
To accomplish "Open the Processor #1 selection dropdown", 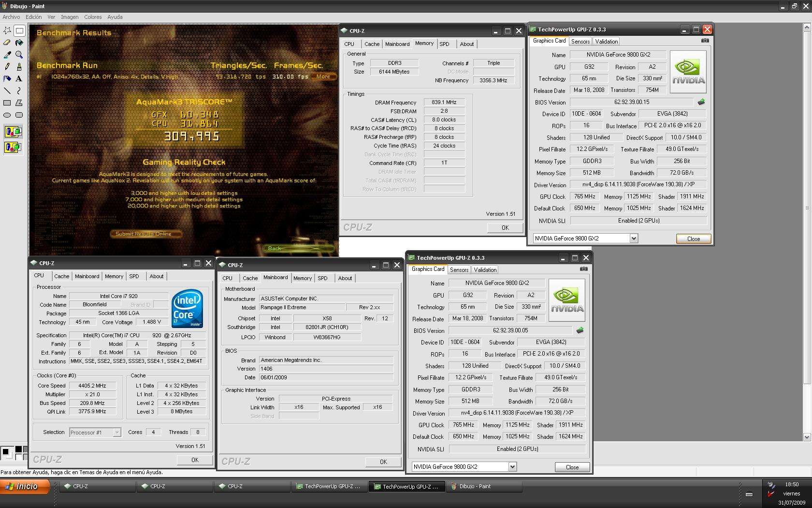I will 95,432.
